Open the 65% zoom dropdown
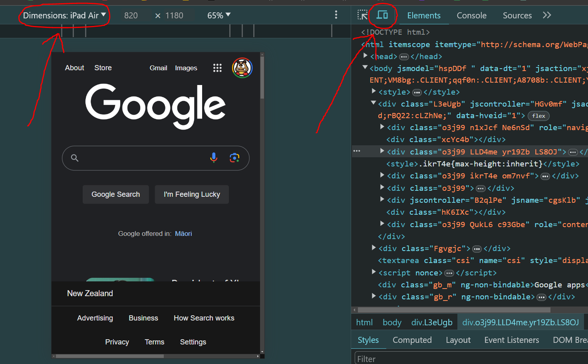Screen dimensions: 588x364 pyautogui.click(x=219, y=15)
